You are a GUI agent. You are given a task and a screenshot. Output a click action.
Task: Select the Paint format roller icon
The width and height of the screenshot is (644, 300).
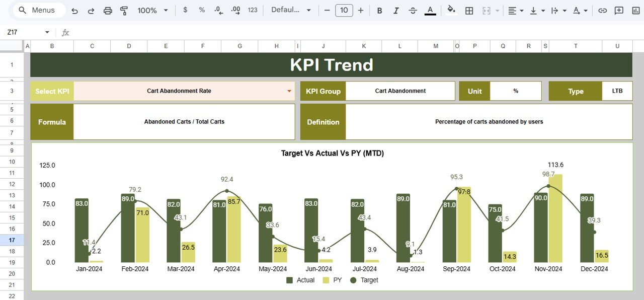coord(124,10)
